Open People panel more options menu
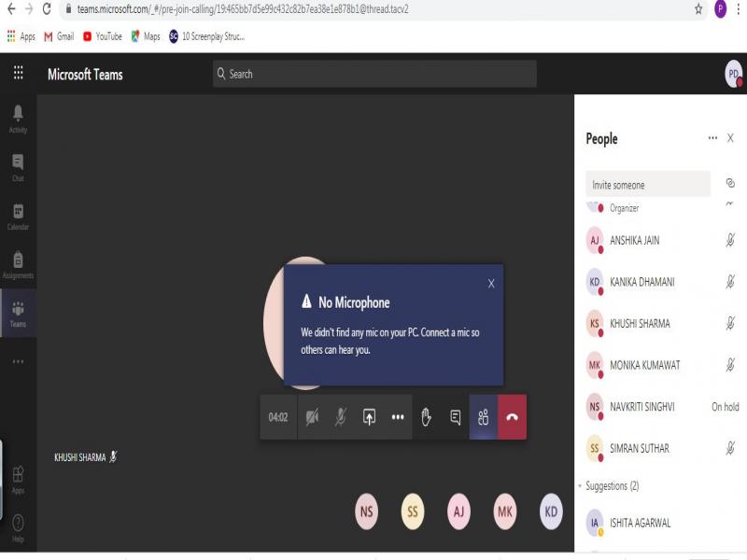Image resolution: width=747 pixels, height=560 pixels. tap(712, 138)
